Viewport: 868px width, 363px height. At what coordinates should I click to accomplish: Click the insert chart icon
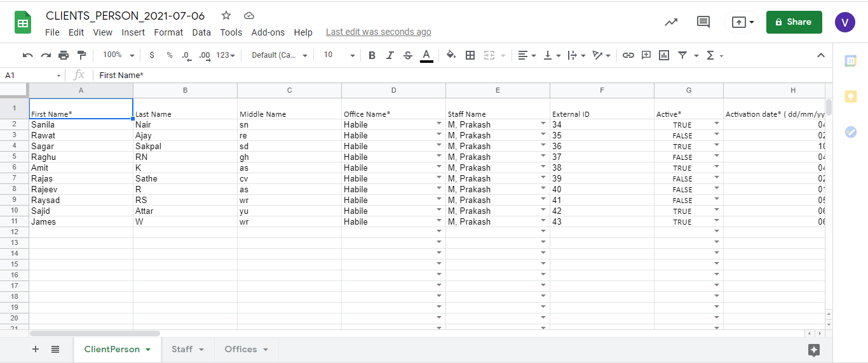[664, 55]
